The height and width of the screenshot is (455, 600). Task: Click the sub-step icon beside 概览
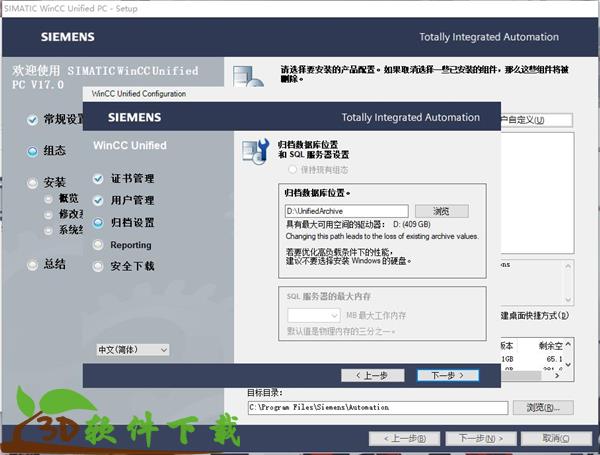(48, 199)
